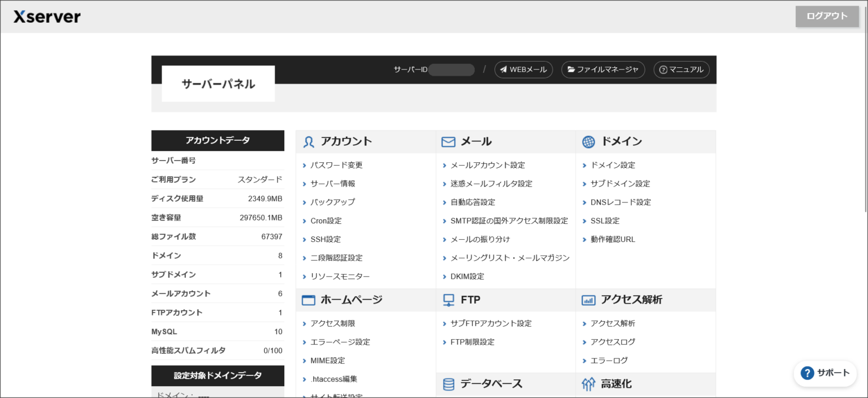Open SSH設定 in the account section

click(325, 239)
